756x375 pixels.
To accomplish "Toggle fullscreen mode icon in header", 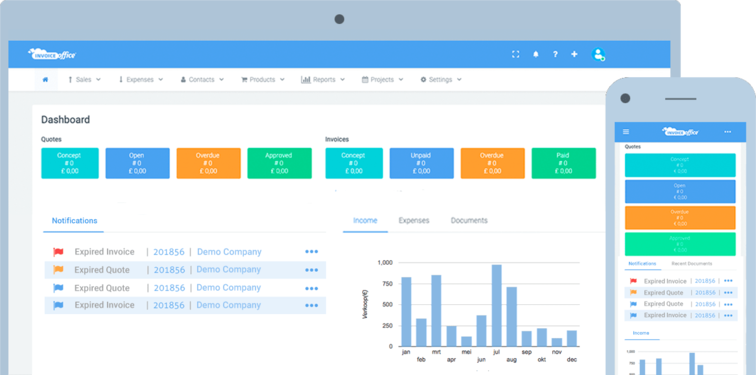I will point(515,54).
